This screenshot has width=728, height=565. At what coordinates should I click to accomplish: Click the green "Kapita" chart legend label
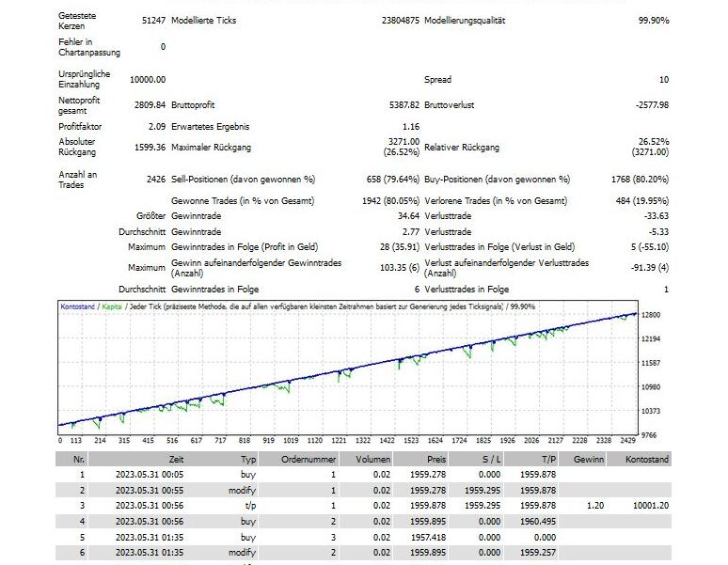(x=112, y=306)
